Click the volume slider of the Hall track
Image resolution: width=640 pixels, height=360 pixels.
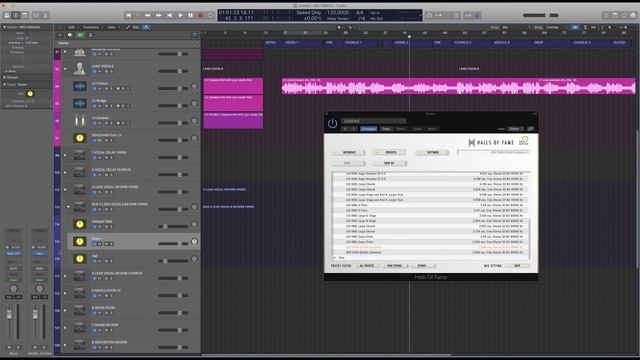(173, 260)
